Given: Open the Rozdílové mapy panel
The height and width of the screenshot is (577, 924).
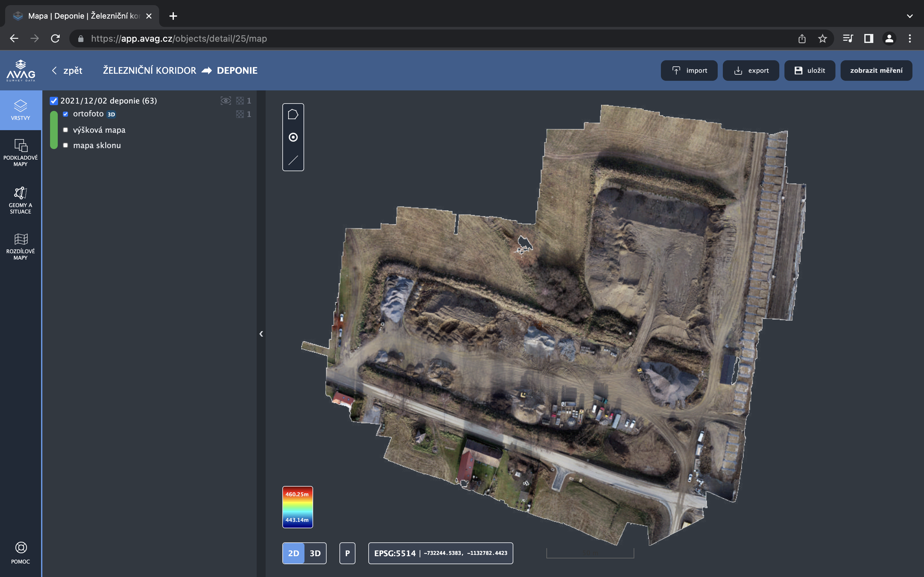Looking at the screenshot, I should [21, 247].
